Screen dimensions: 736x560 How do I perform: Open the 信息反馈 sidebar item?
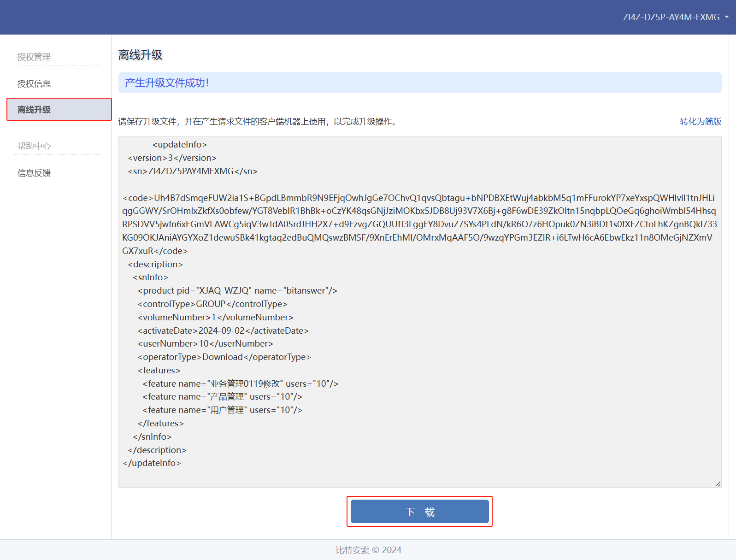tap(34, 173)
